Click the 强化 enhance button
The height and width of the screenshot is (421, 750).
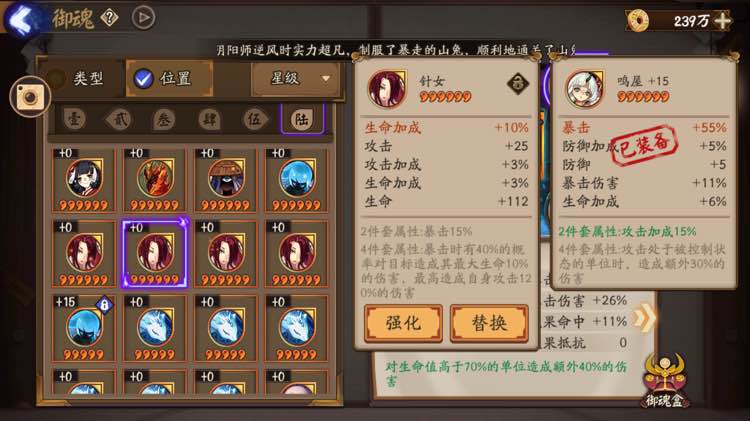(403, 323)
